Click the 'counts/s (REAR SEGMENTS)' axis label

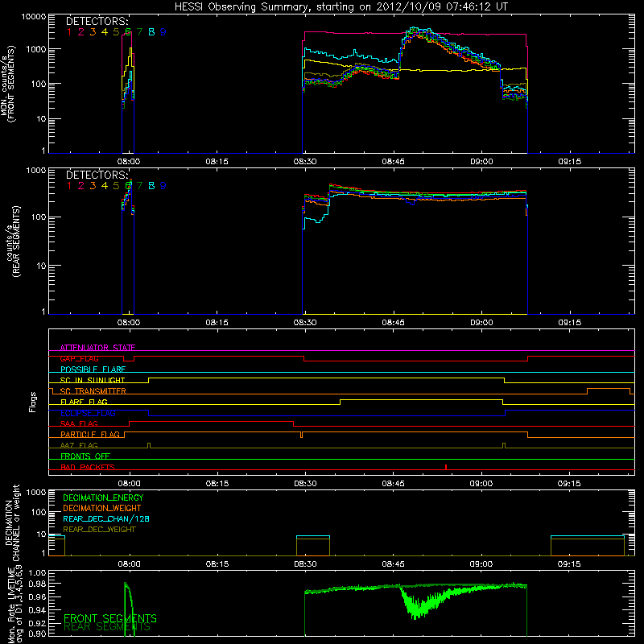click(13, 242)
